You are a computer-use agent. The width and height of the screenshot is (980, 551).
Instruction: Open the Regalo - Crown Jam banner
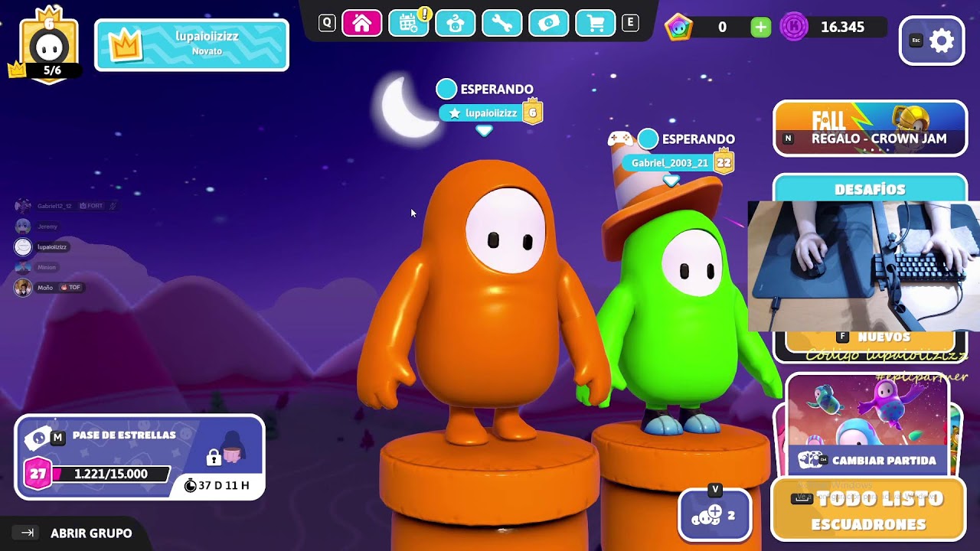tap(870, 129)
